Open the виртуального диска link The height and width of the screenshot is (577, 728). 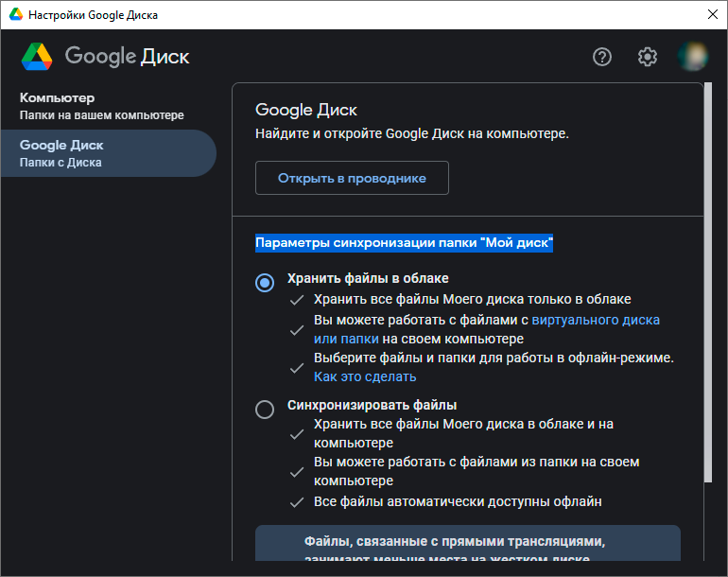(x=596, y=320)
